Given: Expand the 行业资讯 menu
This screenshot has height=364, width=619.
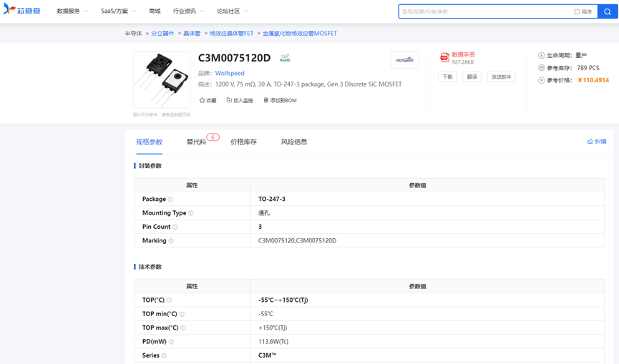Looking at the screenshot, I should [188, 11].
